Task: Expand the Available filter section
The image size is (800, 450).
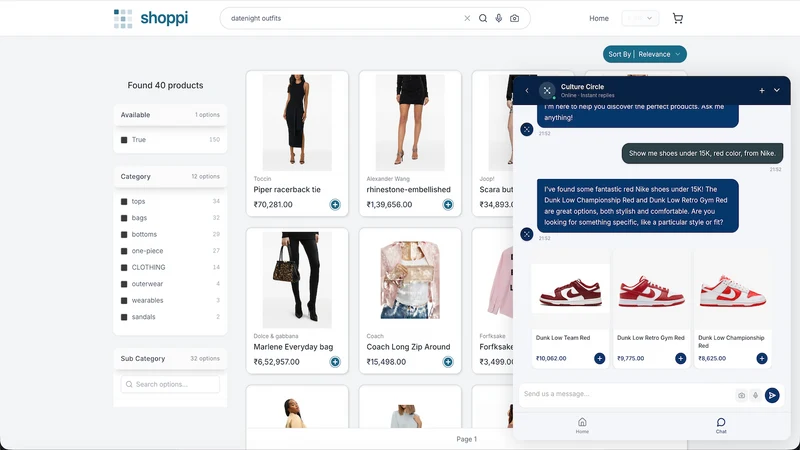Action: [x=170, y=115]
